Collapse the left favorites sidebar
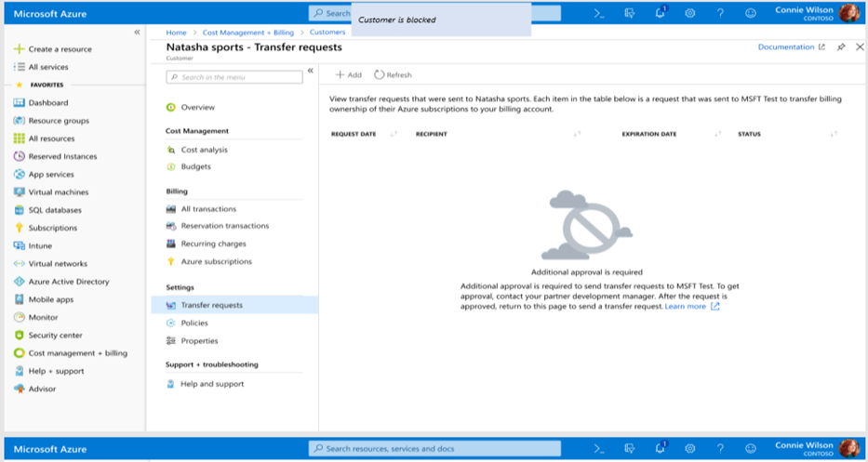868x462 pixels. point(138,33)
